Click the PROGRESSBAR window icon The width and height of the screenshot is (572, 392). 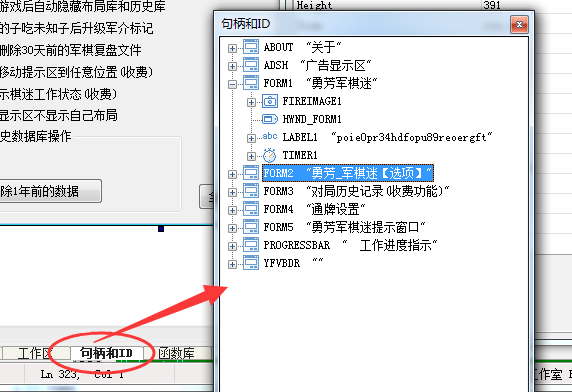[x=251, y=245]
